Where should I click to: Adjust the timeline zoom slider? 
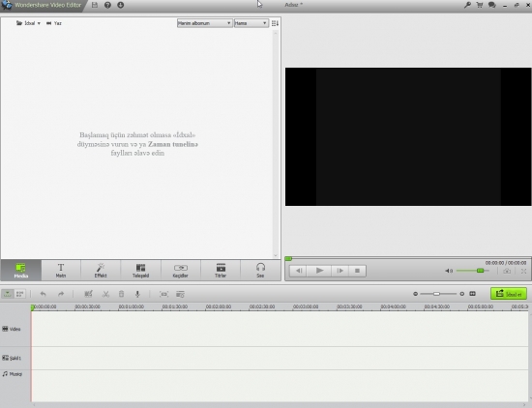[x=437, y=294]
